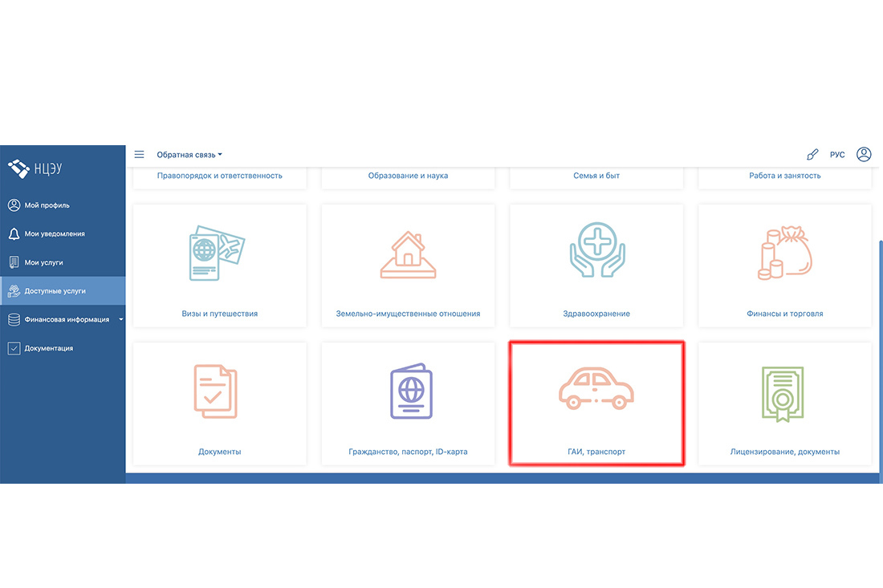This screenshot has height=588, width=883.
Task: Open Земельно-имущественные отношения link
Action: (409, 314)
